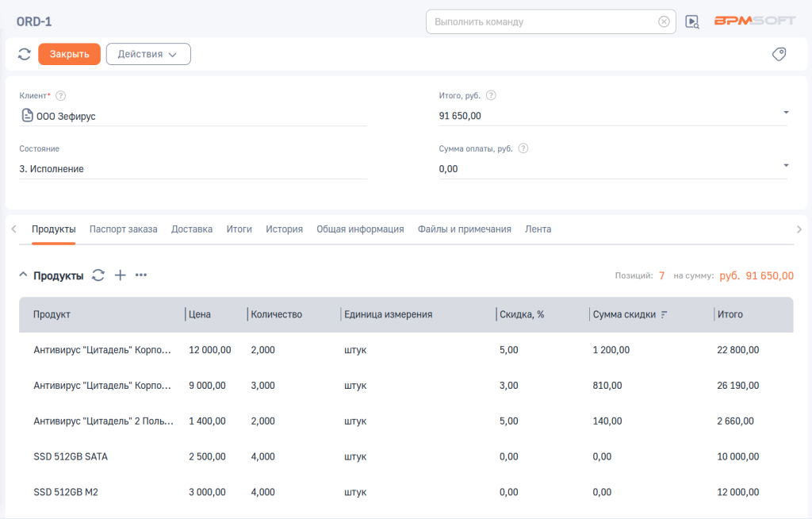The width and height of the screenshot is (812, 519).
Task: Switch to the Продукты tab
Action: pyautogui.click(x=53, y=229)
